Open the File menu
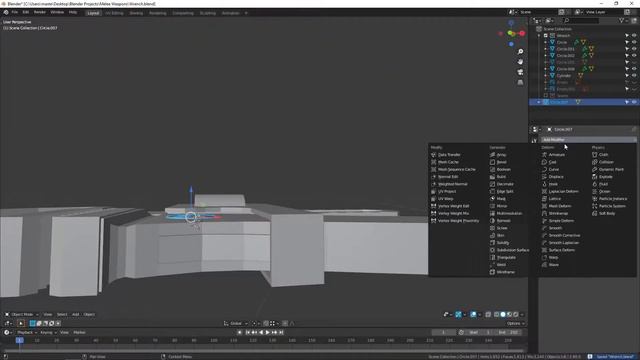Image resolution: width=640 pixels, height=360 pixels. (15, 12)
